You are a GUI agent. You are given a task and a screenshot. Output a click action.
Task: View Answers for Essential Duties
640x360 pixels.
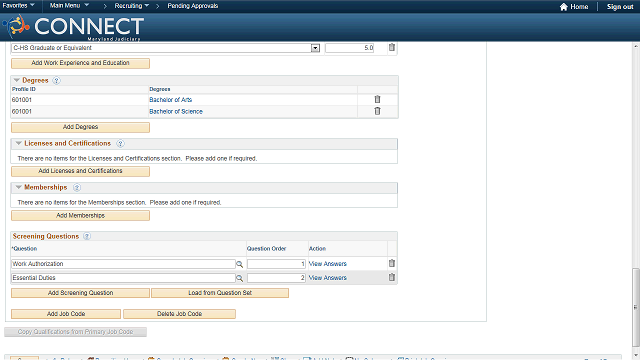tap(328, 278)
